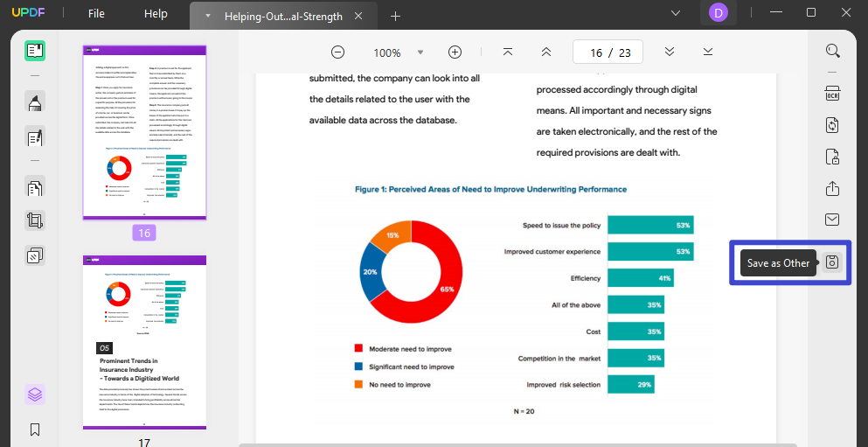The width and height of the screenshot is (868, 447).
Task: Open the Edit PDF tool
Action: tap(35, 138)
